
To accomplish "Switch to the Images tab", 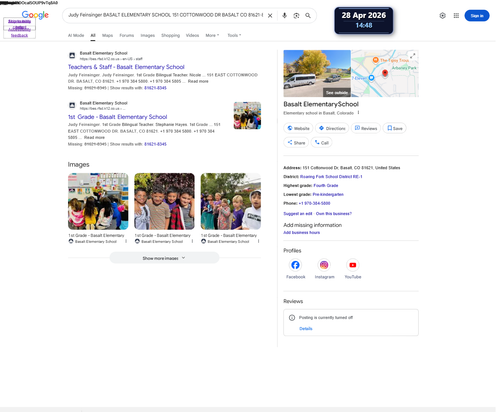I will tap(148, 35).
